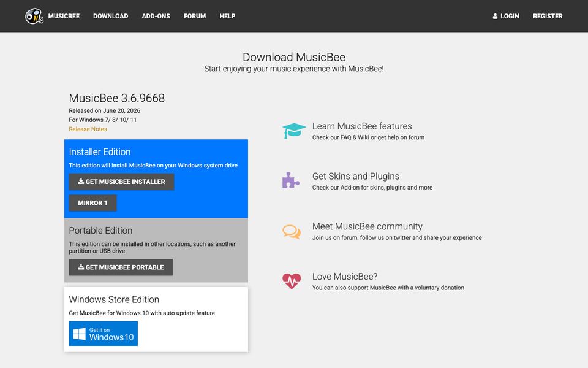Click Get MusicBee Installer button

(121, 182)
